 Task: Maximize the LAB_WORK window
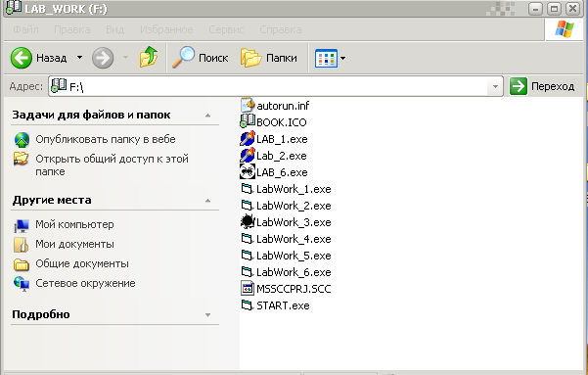[554, 8]
